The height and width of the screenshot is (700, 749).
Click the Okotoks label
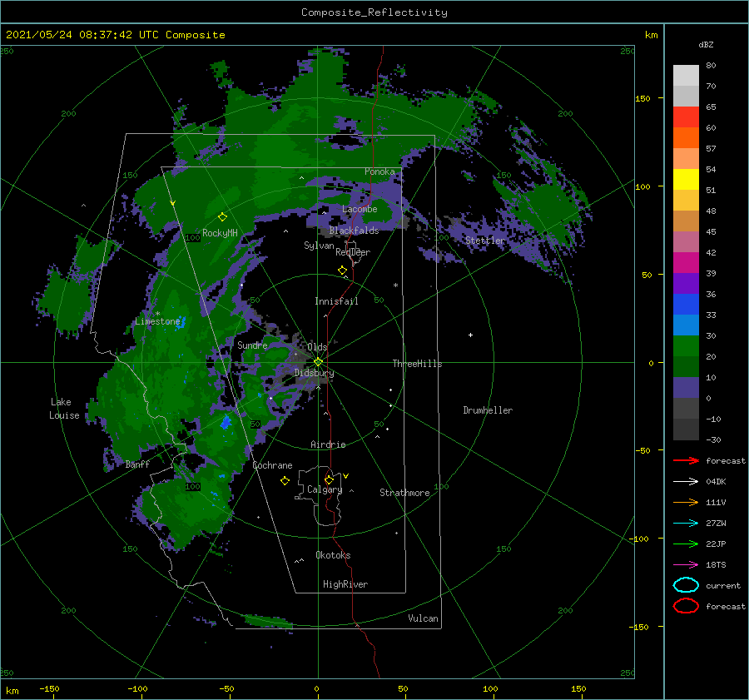pyautogui.click(x=333, y=555)
